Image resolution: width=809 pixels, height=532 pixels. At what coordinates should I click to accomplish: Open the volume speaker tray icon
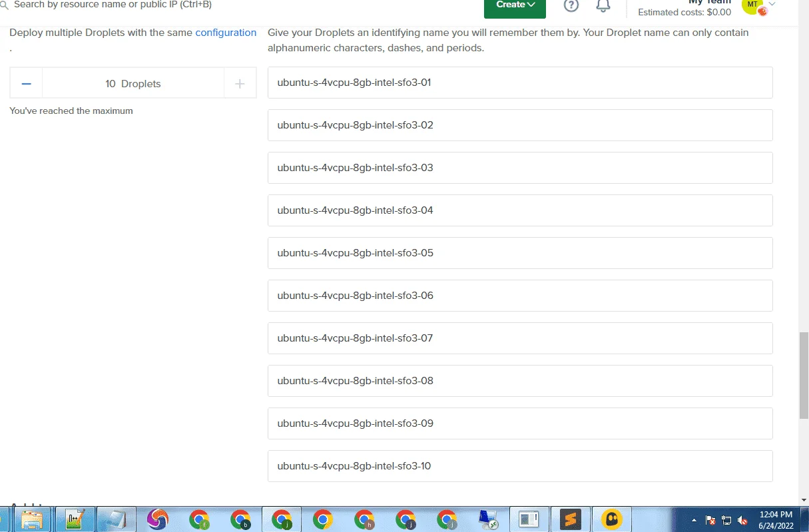742,520
